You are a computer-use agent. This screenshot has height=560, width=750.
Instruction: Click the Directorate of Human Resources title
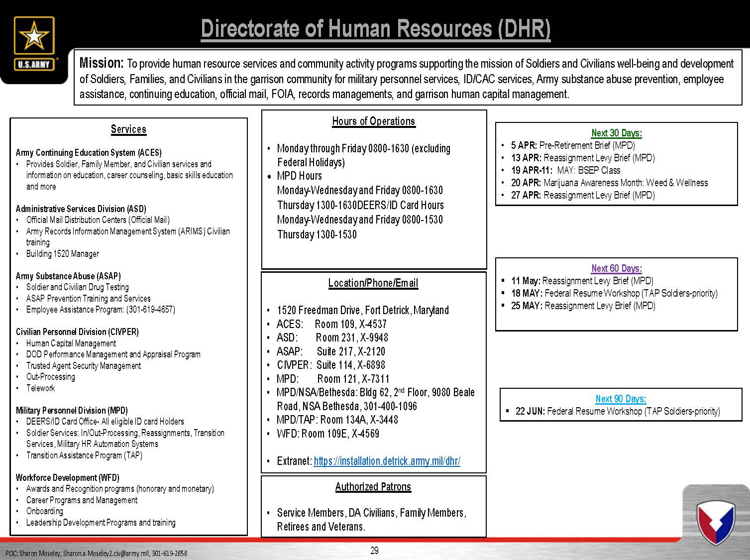[x=376, y=29]
